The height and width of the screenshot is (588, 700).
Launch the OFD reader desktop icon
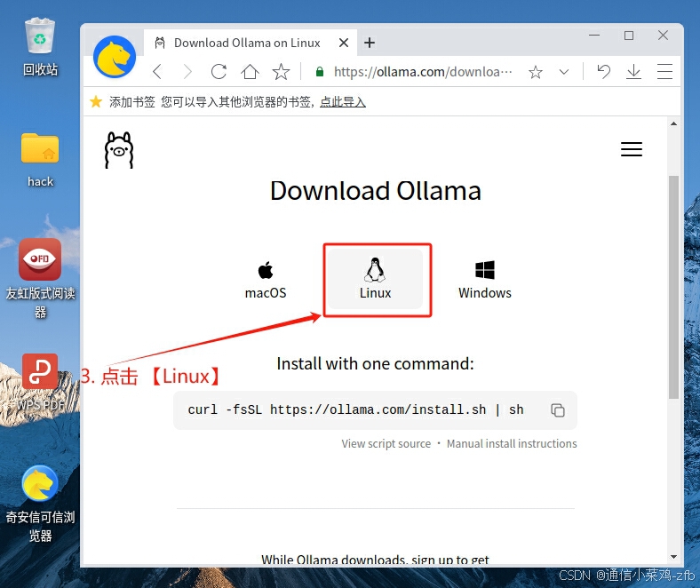click(x=40, y=278)
